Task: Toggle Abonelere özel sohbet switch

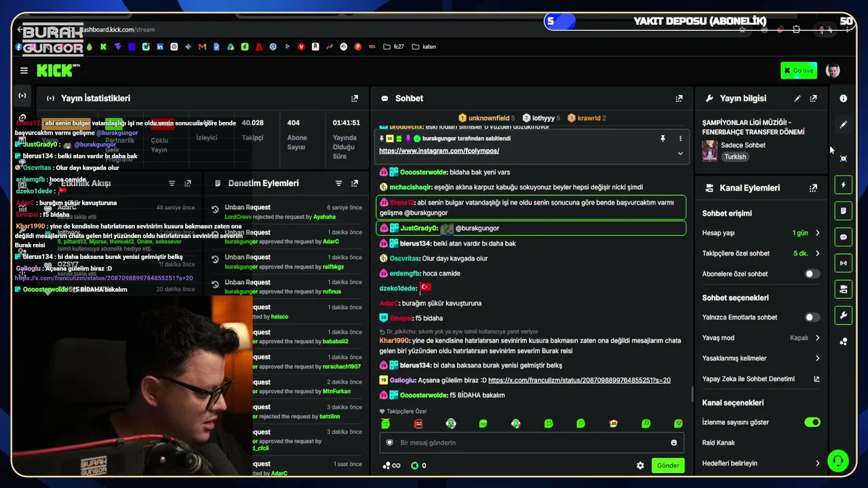Action: tap(812, 274)
